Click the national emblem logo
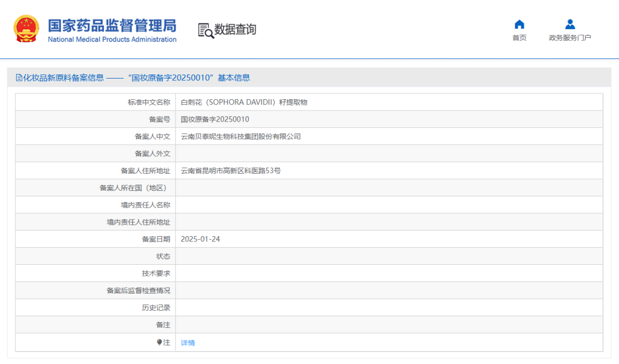 (26, 29)
